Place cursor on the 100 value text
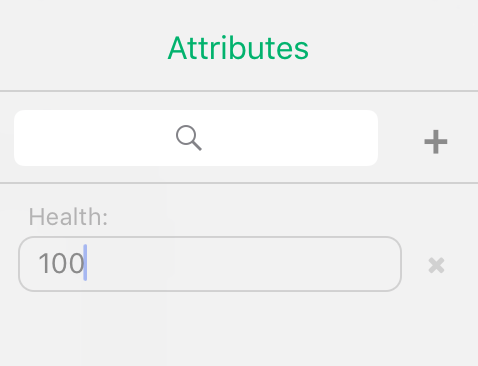This screenshot has width=478, height=366. tap(61, 263)
